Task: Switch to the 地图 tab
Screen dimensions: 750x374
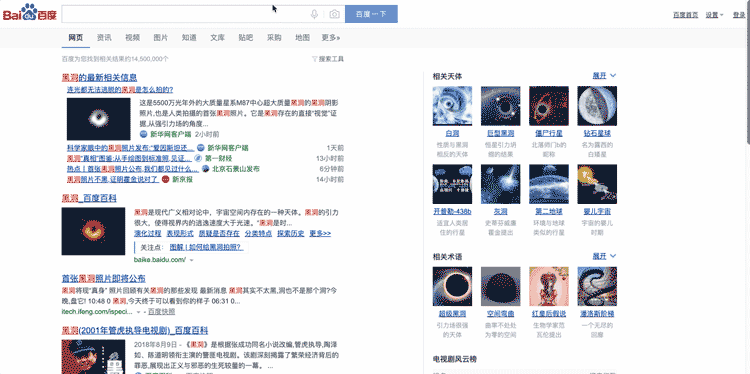Action: click(x=302, y=38)
